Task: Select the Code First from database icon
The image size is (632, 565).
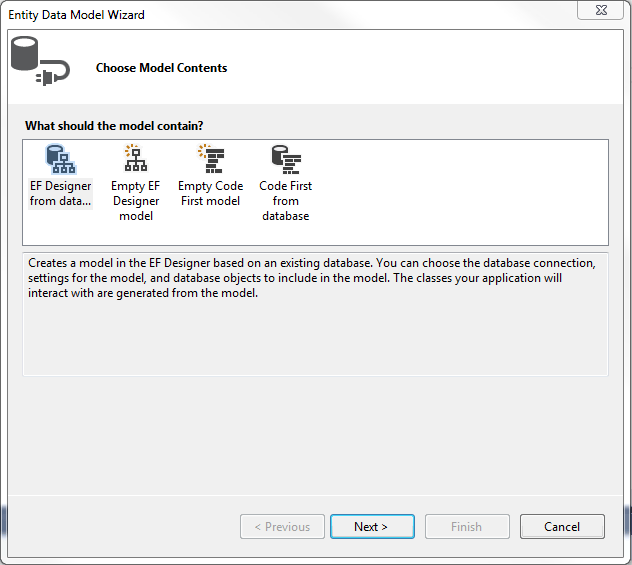Action: click(286, 159)
